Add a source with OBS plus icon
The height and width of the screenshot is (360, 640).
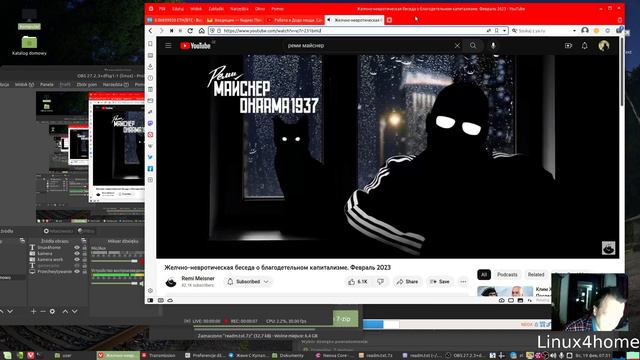33,311
